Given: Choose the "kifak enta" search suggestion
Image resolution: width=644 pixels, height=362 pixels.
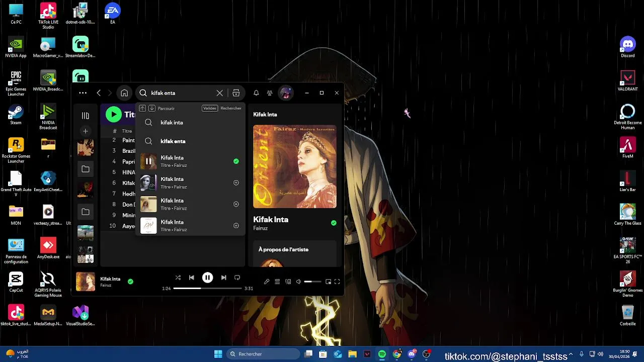Looking at the screenshot, I should click(x=190, y=141).
